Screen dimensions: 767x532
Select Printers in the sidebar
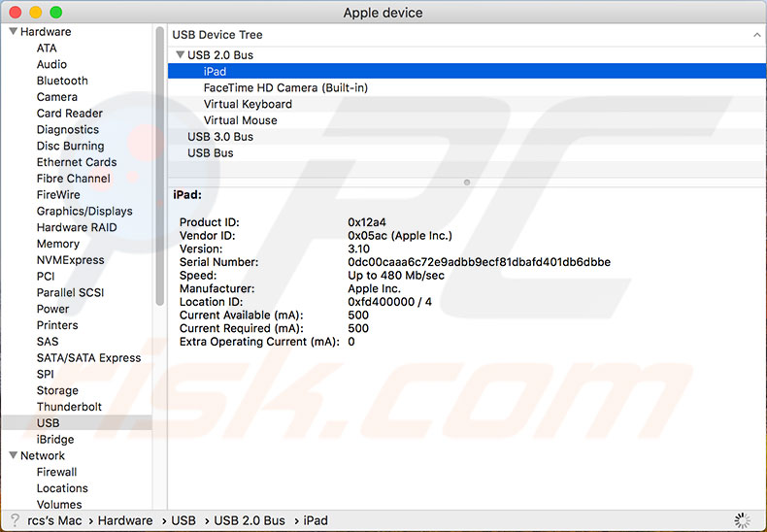[x=57, y=325]
